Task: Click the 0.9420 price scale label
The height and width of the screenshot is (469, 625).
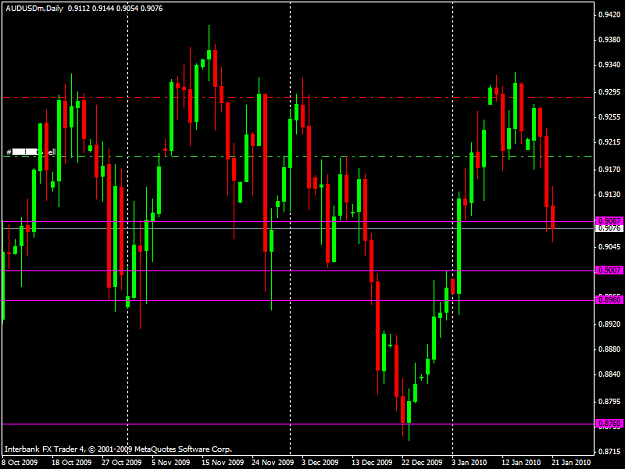Action: 609,15
